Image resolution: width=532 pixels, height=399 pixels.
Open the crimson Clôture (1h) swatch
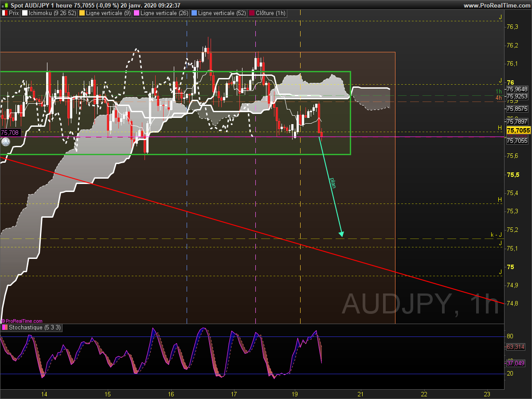click(252, 13)
